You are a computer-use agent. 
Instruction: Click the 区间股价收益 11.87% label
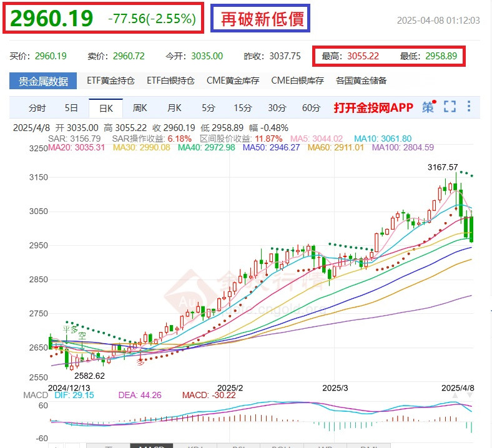[241, 139]
